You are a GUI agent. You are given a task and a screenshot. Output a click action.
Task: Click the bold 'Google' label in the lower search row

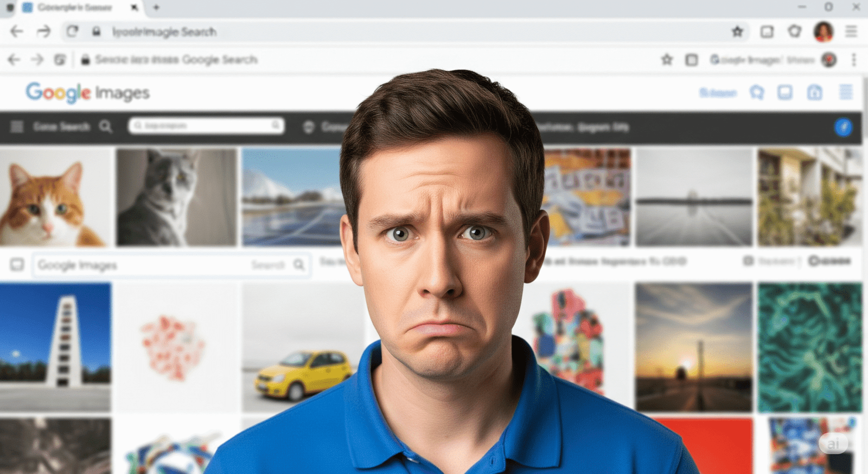click(x=829, y=261)
